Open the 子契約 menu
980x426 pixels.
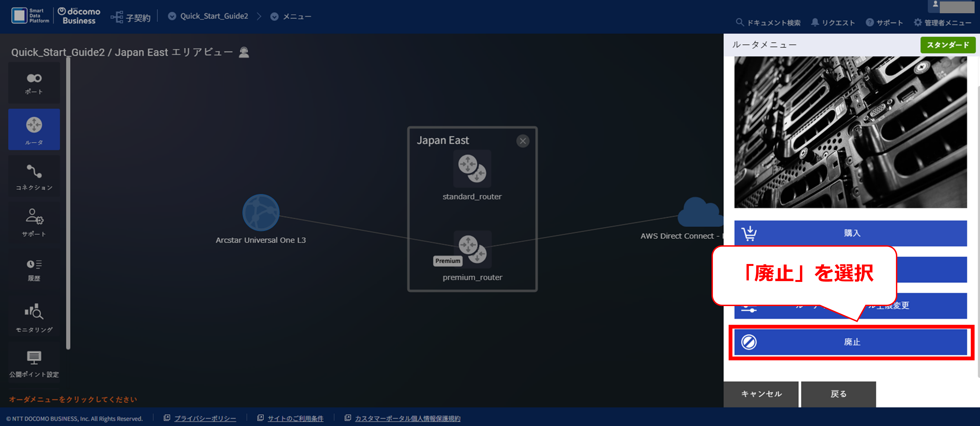tap(131, 18)
